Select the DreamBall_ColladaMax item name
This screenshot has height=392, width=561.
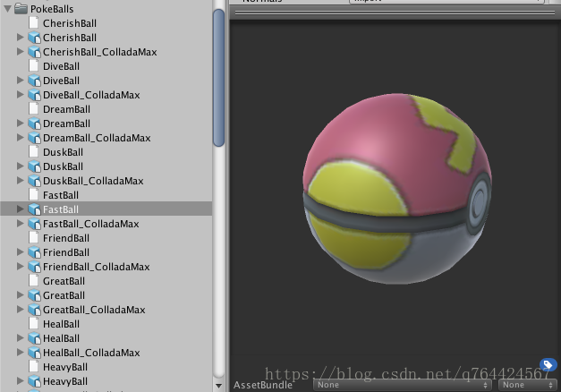[97, 138]
